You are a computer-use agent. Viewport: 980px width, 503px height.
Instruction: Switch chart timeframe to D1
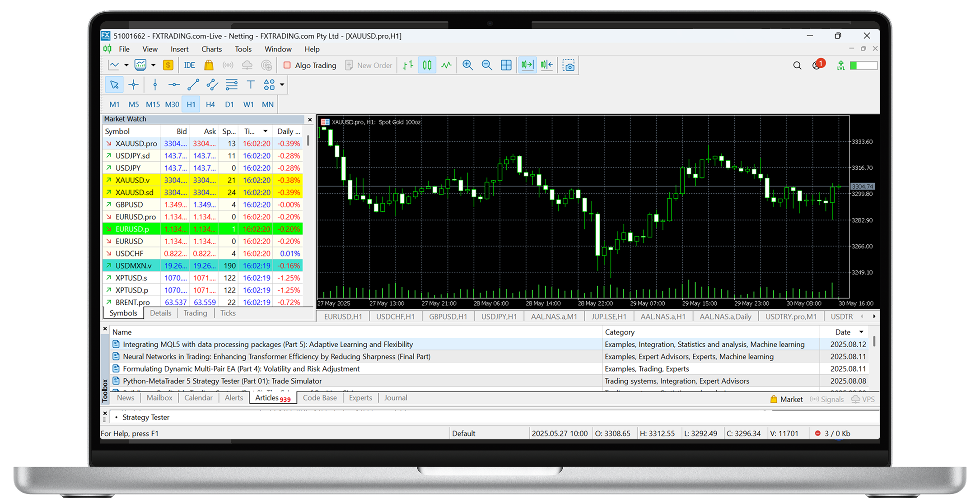point(229,104)
